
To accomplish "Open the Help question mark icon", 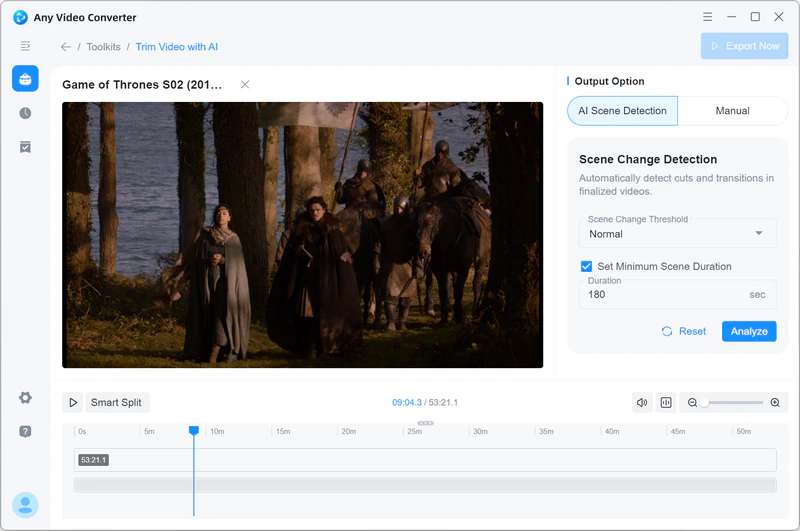I will coord(25,432).
